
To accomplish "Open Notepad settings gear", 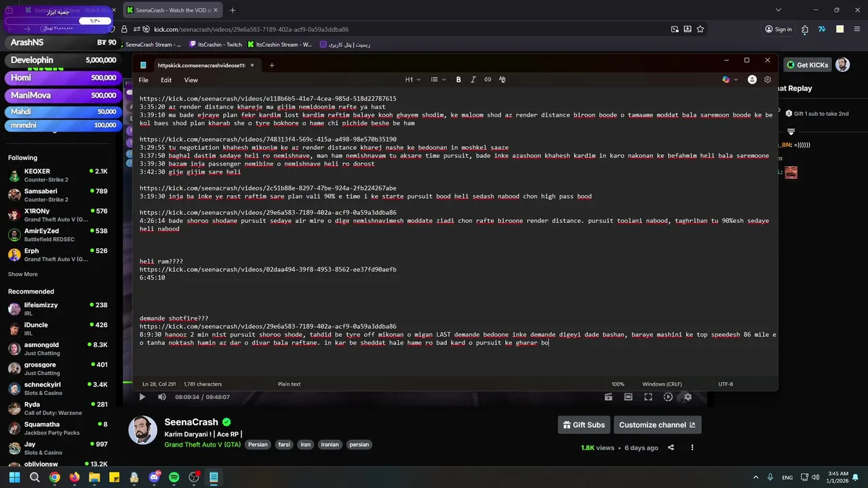I will click(768, 79).
